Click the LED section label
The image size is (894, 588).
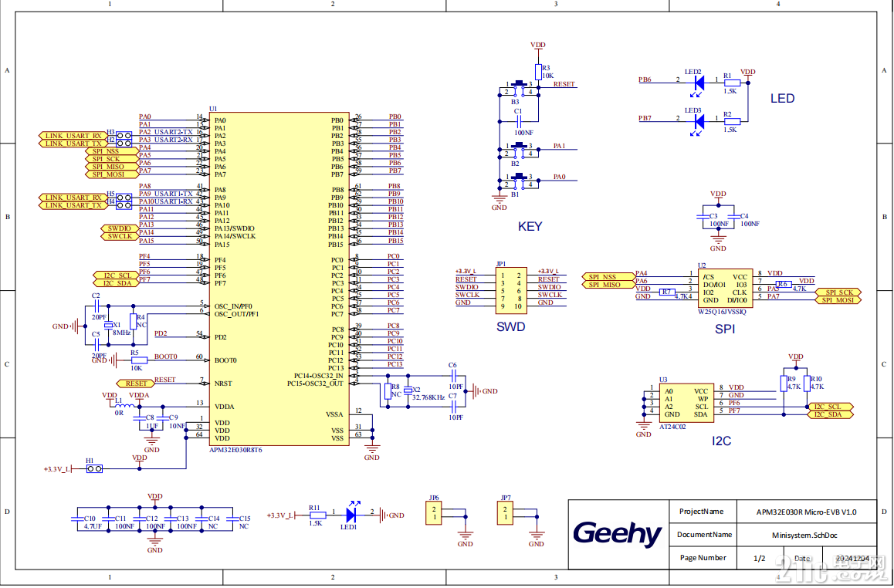pos(782,99)
